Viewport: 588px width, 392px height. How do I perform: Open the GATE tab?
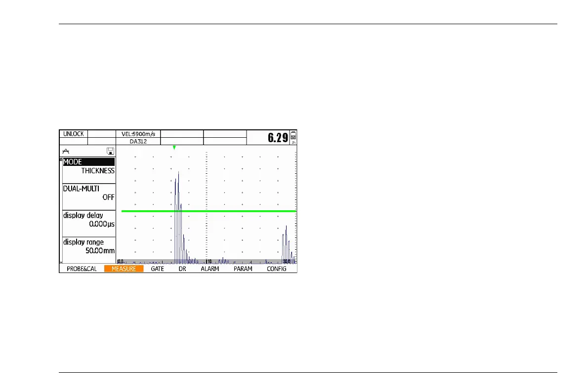158,269
